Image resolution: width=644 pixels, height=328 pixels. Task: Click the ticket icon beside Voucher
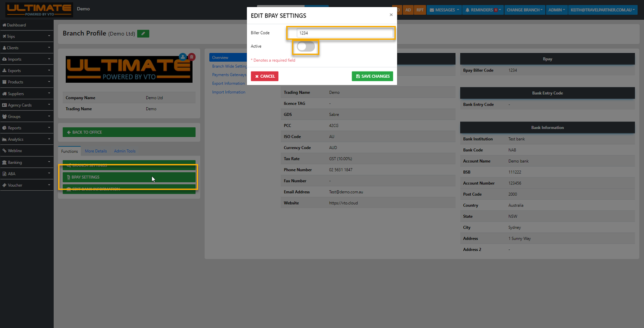pos(4,185)
